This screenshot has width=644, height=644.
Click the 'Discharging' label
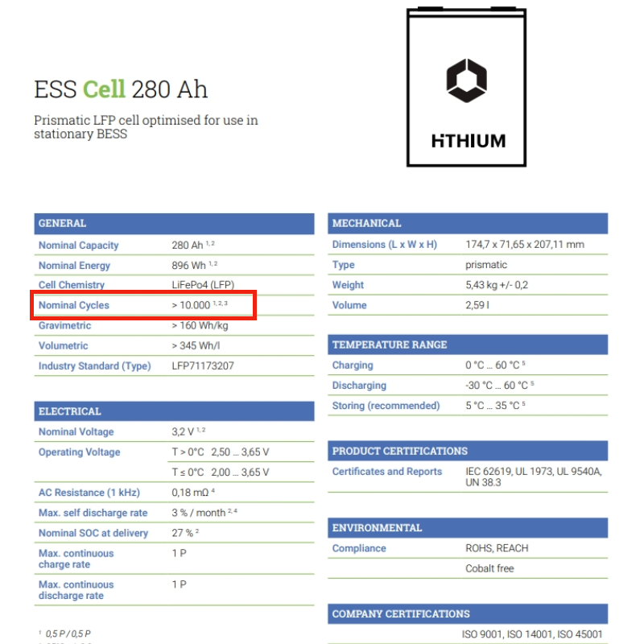coord(359,386)
